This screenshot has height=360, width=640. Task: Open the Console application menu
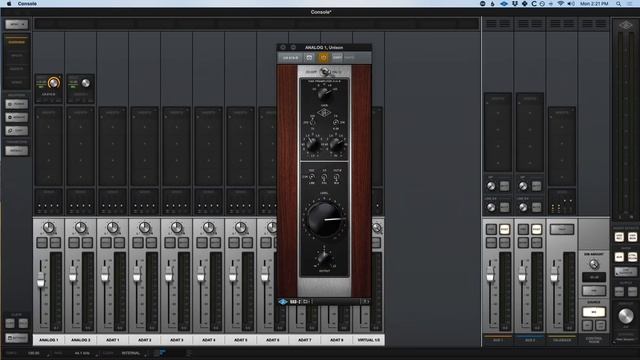tap(27, 4)
